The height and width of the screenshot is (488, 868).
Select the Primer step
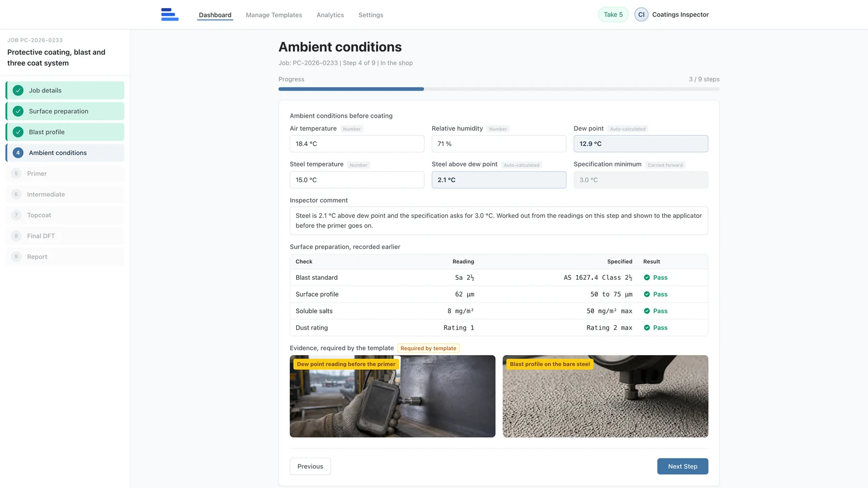pyautogui.click(x=65, y=174)
